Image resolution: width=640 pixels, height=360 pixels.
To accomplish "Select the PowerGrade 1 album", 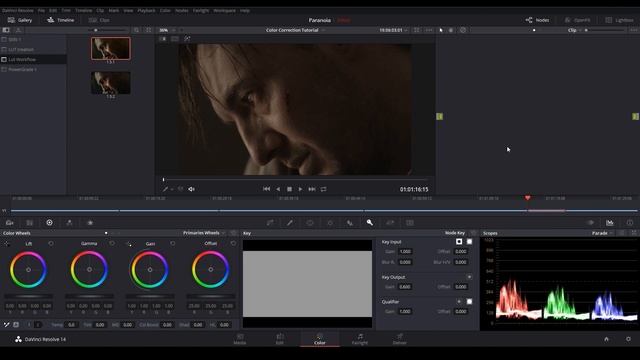I will coord(33,69).
